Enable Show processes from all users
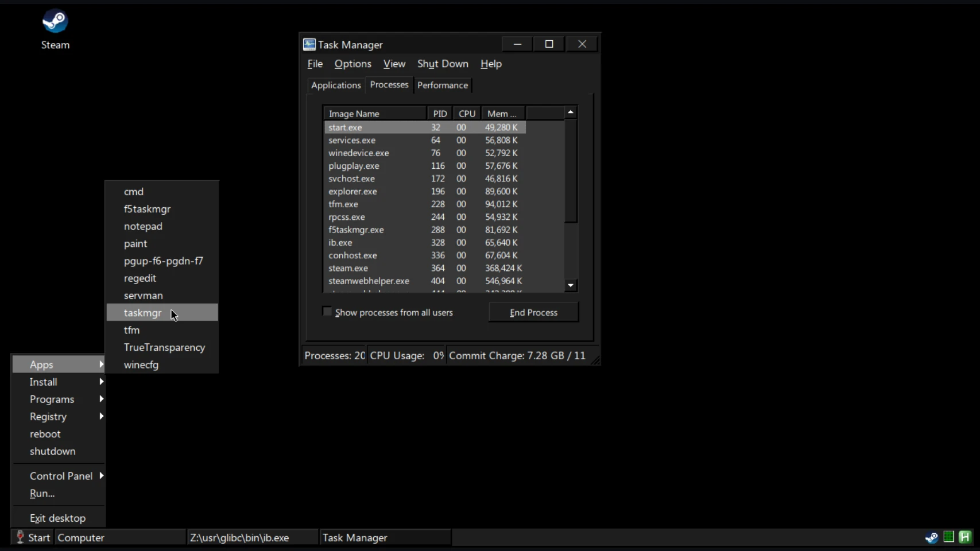The image size is (980, 551). pyautogui.click(x=327, y=312)
